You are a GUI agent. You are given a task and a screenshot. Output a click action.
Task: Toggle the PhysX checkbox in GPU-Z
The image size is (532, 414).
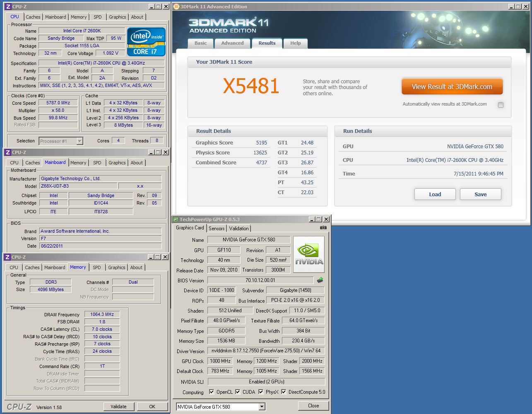(261, 392)
